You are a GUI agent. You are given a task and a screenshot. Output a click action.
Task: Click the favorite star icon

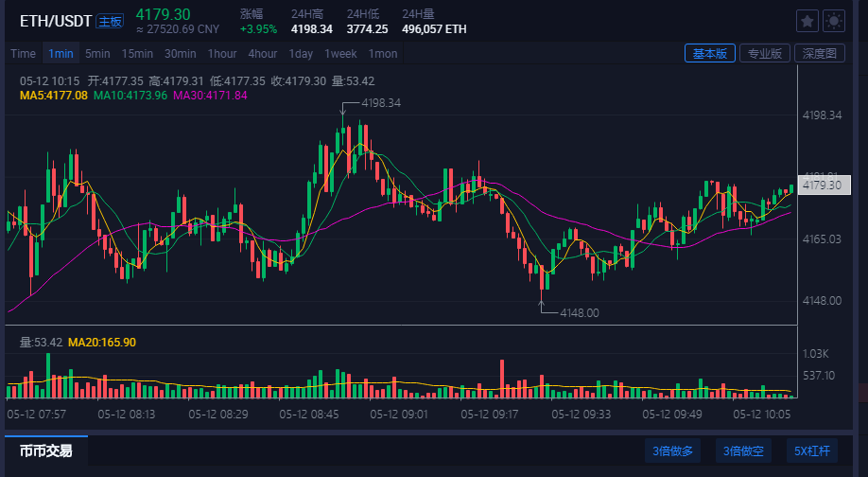(x=807, y=21)
